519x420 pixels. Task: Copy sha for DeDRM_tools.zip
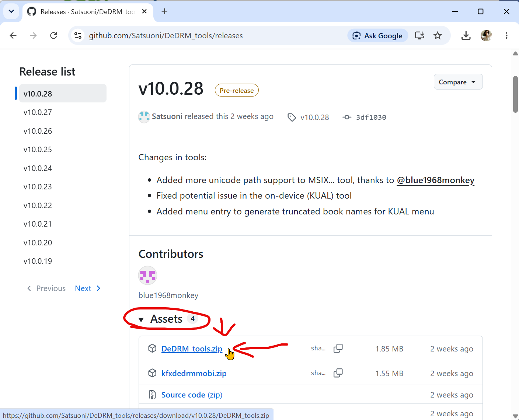pos(338,348)
